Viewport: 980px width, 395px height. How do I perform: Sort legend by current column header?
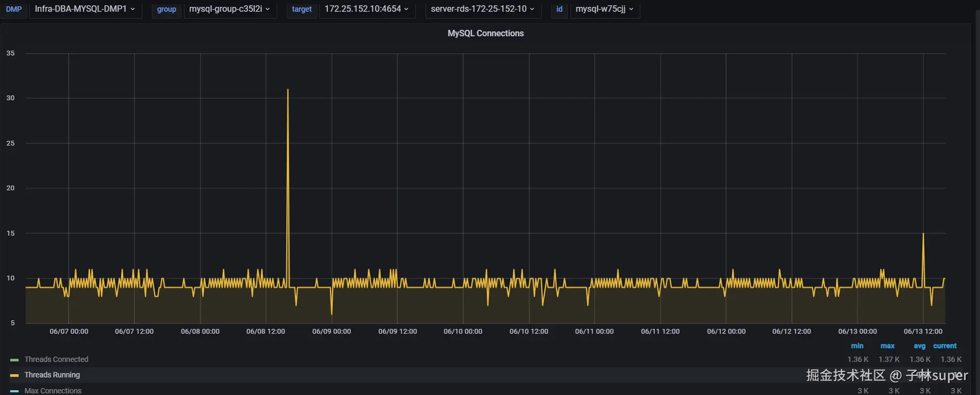point(945,345)
